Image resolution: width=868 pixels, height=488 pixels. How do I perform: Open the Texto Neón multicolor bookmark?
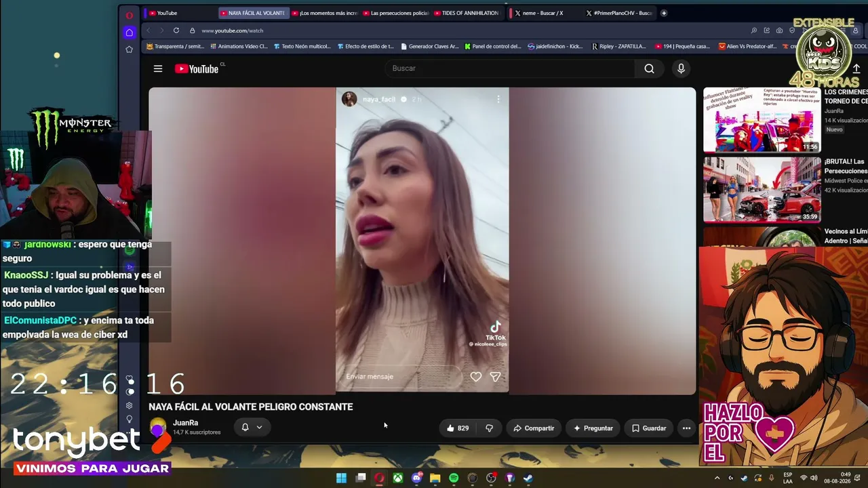click(302, 47)
